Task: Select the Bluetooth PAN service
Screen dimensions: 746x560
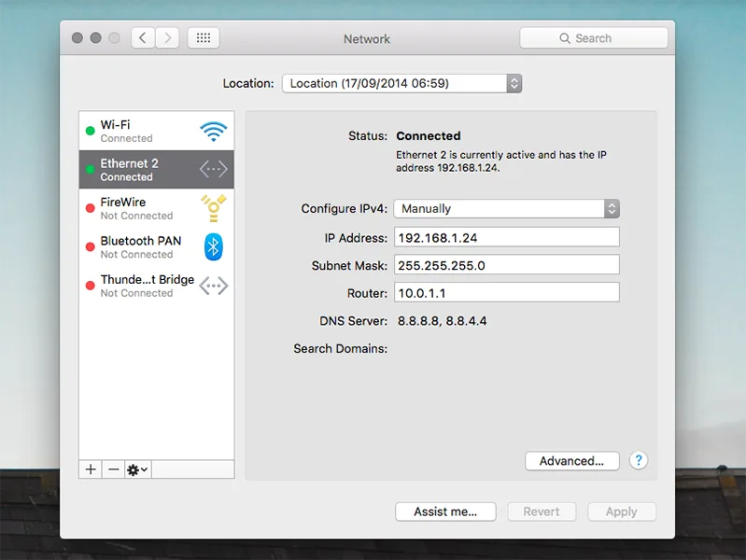Action: tap(157, 247)
